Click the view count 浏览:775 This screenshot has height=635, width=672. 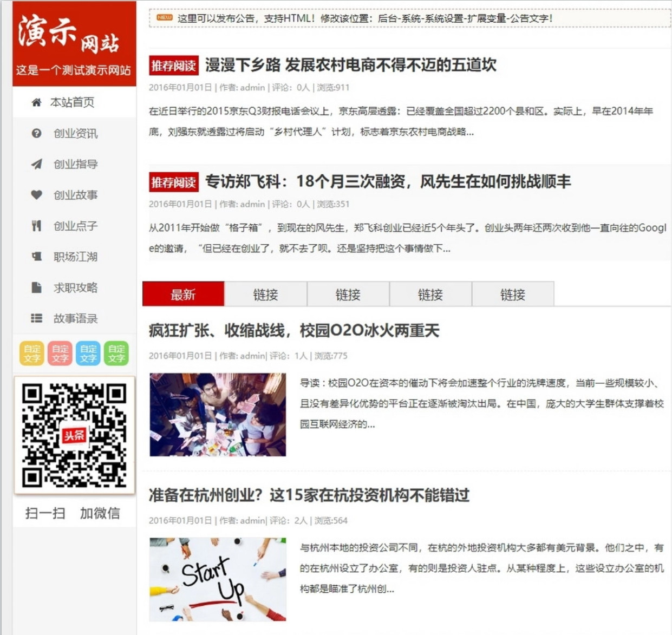(x=331, y=356)
